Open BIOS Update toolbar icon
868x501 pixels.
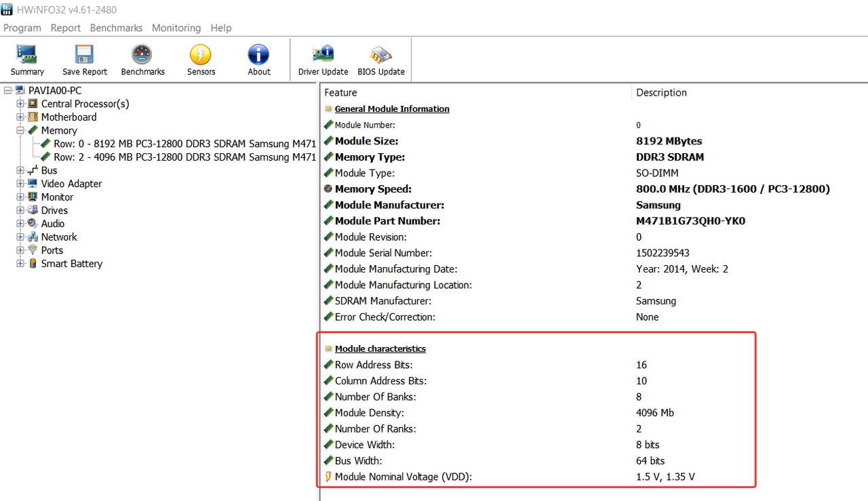(x=381, y=55)
